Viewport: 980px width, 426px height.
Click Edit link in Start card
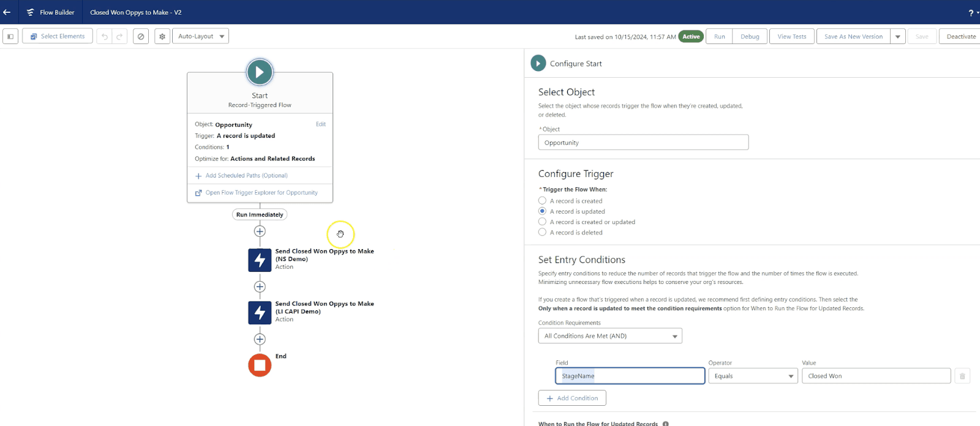click(321, 124)
